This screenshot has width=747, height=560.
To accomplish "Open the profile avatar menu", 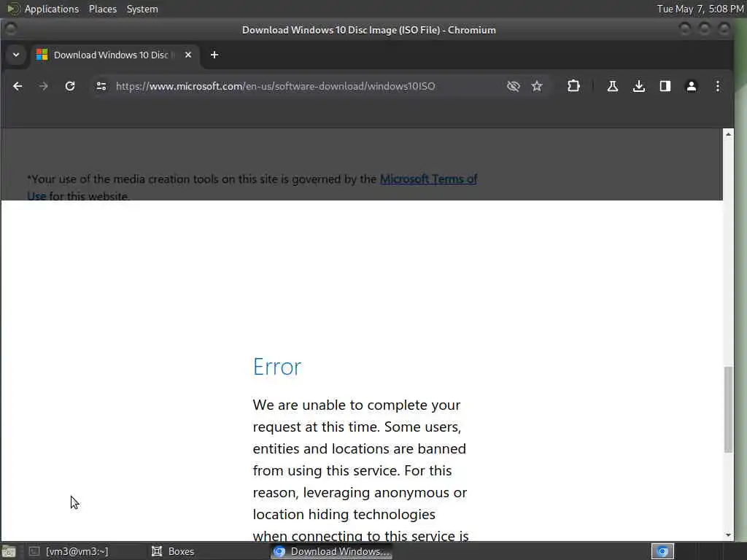I will (x=692, y=86).
